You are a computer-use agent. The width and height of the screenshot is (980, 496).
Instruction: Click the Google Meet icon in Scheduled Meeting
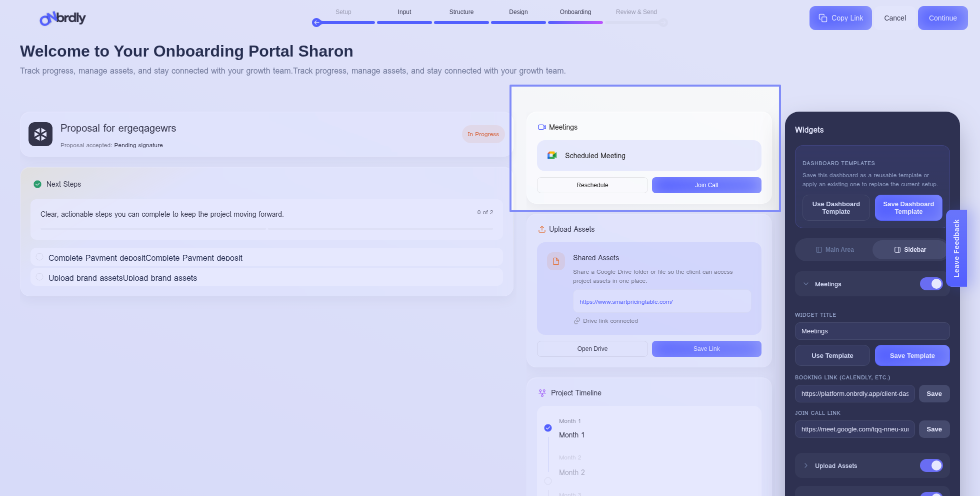coord(552,156)
